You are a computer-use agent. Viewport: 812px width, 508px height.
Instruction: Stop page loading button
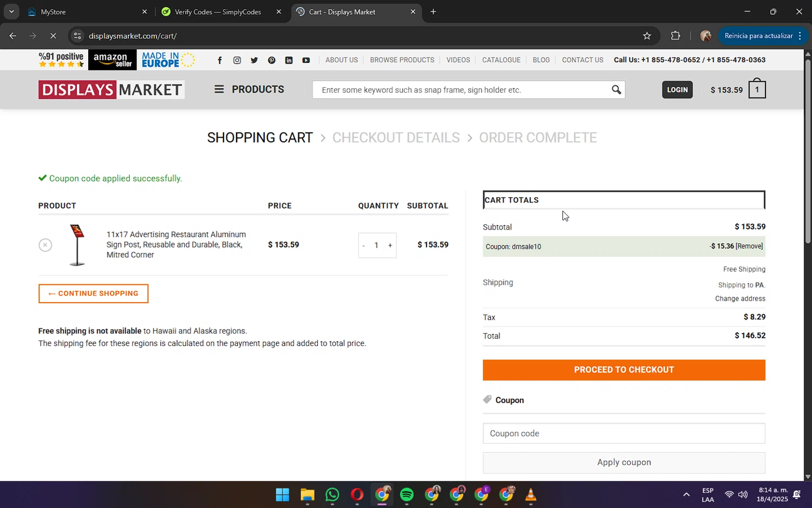[53, 36]
